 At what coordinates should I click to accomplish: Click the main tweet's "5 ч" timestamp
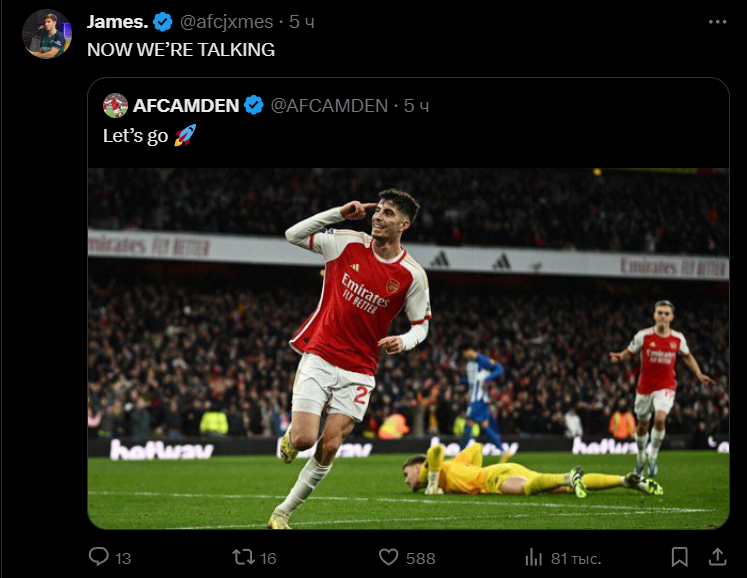coord(302,21)
